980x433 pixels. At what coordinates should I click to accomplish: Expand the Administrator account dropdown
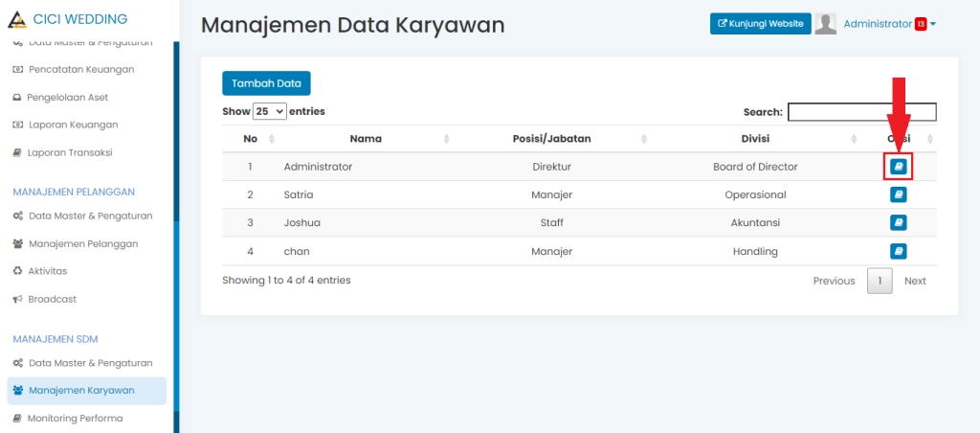coord(932,24)
